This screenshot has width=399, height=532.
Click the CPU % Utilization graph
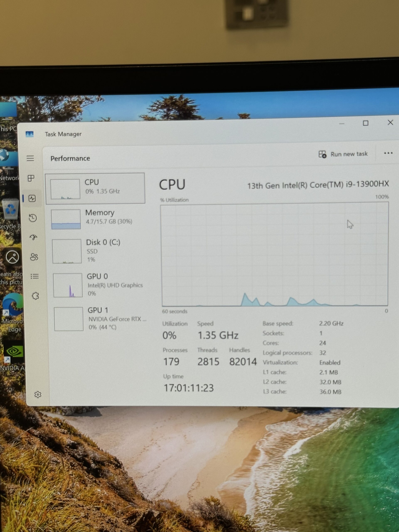point(275,254)
